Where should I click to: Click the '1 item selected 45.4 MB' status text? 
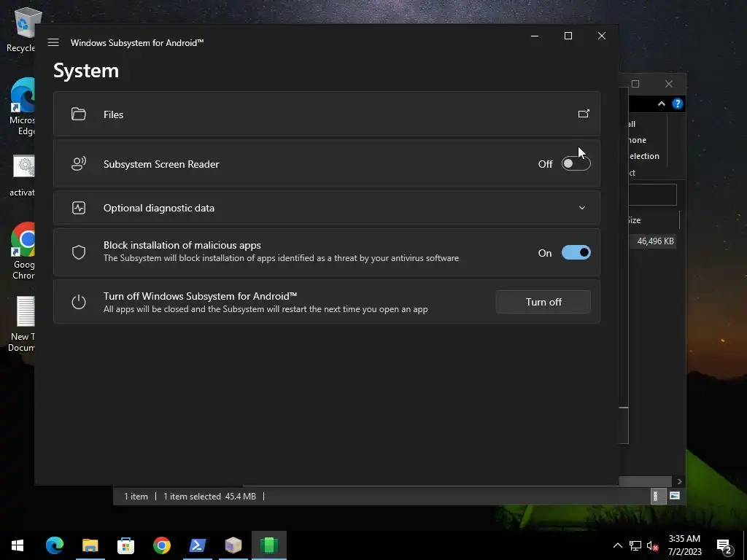point(209,497)
